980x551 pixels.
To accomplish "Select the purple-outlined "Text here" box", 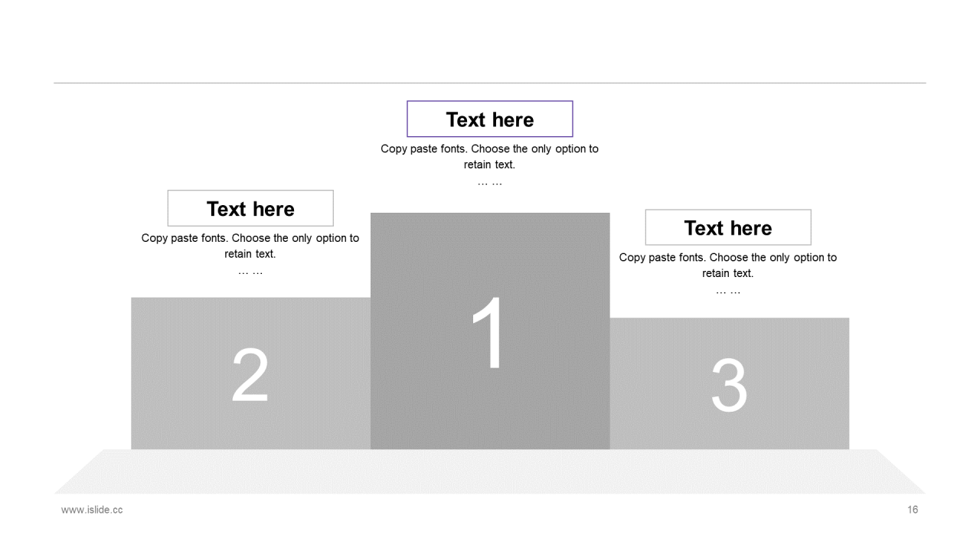I will click(x=490, y=119).
